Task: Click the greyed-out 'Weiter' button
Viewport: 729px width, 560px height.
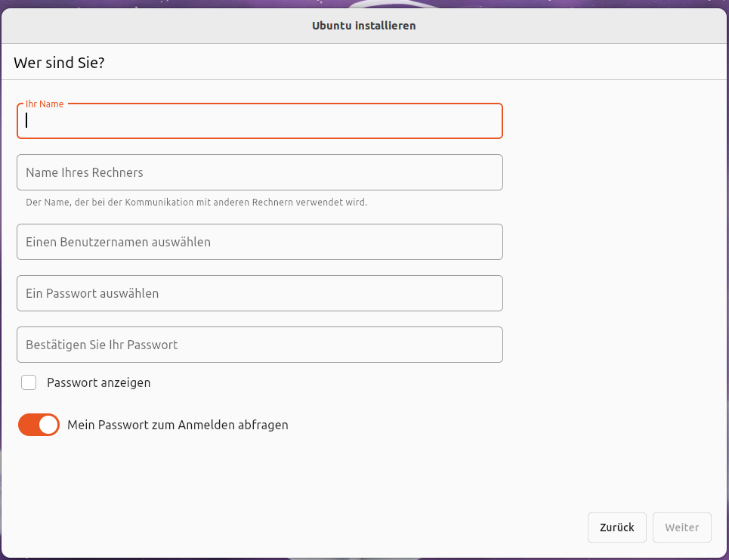Action: [682, 528]
